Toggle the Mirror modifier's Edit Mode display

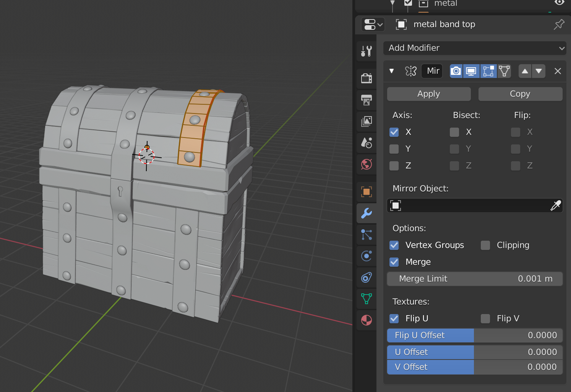tap(488, 71)
